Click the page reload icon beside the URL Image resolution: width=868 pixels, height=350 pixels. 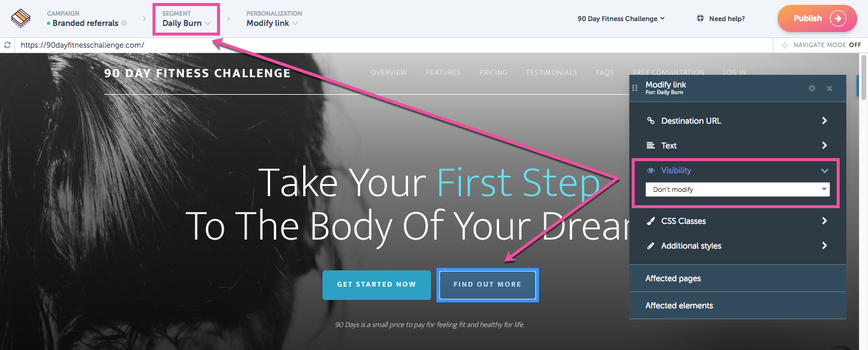(7, 45)
